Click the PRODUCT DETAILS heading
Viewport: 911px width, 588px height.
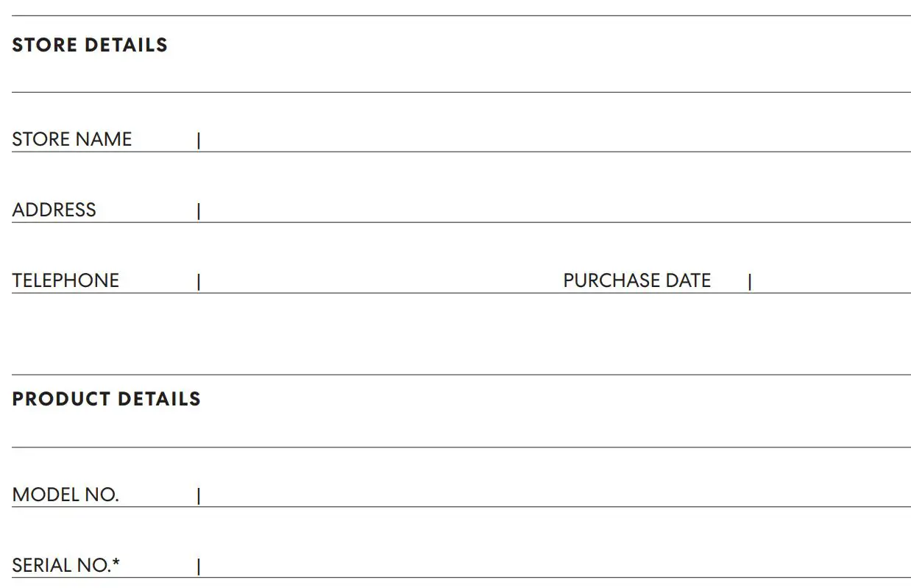[x=107, y=400]
